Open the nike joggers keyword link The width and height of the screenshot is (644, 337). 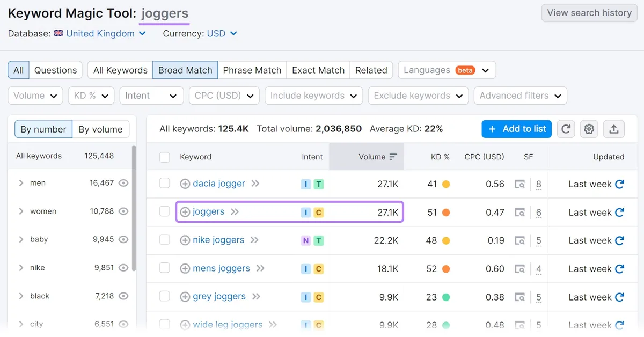coord(218,240)
